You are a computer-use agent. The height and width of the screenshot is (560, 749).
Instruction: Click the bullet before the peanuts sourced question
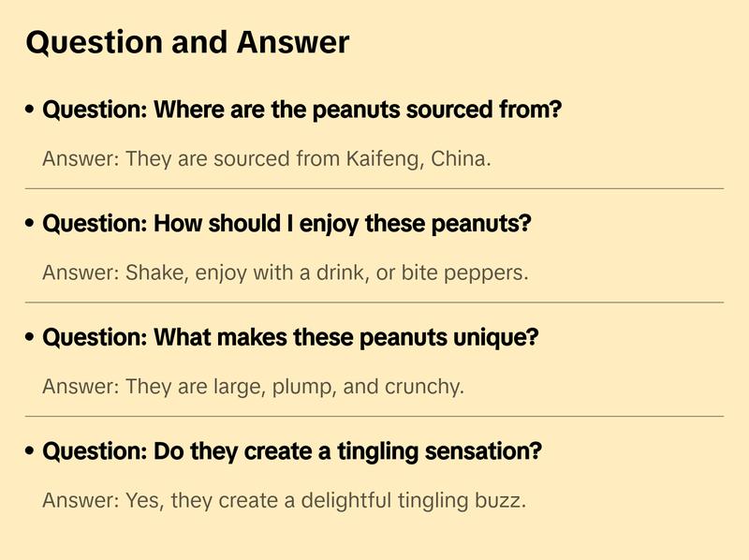tap(31, 111)
